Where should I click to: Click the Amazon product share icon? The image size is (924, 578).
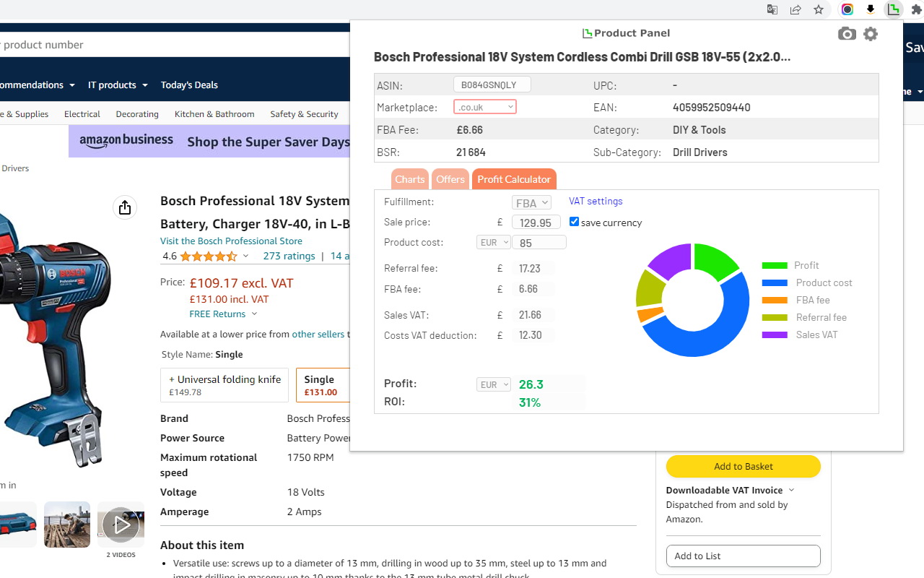point(124,207)
